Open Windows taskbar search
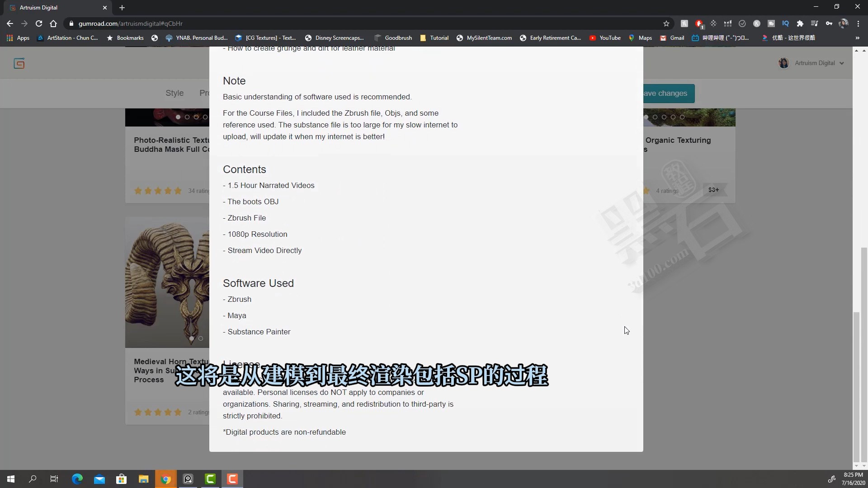The width and height of the screenshot is (868, 488). pos(33,479)
